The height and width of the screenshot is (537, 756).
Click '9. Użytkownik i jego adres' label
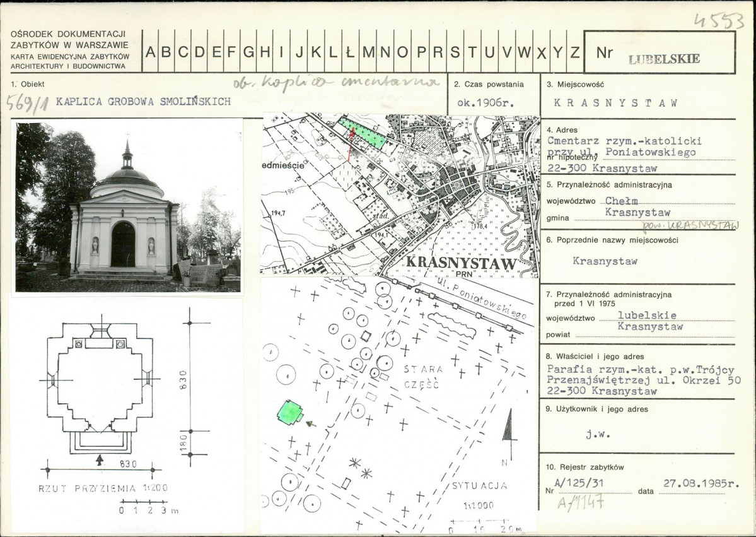pos(597,409)
